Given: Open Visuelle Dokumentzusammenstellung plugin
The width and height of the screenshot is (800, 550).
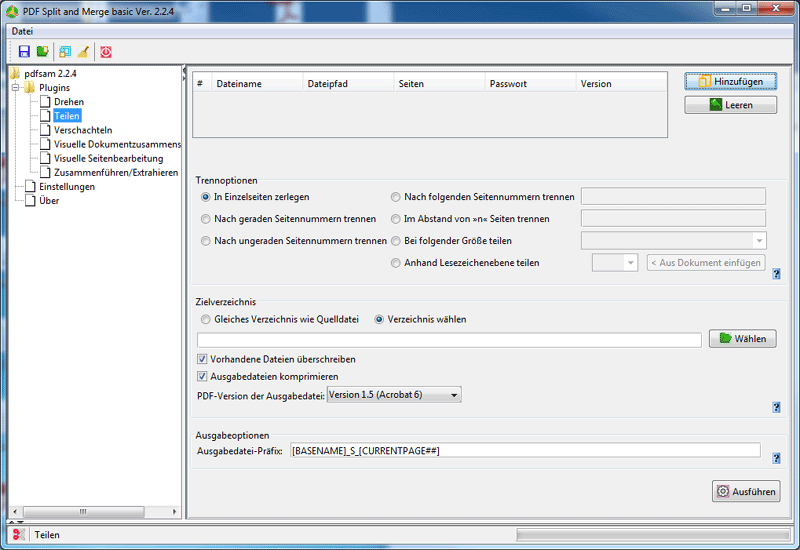Looking at the screenshot, I should tap(117, 144).
